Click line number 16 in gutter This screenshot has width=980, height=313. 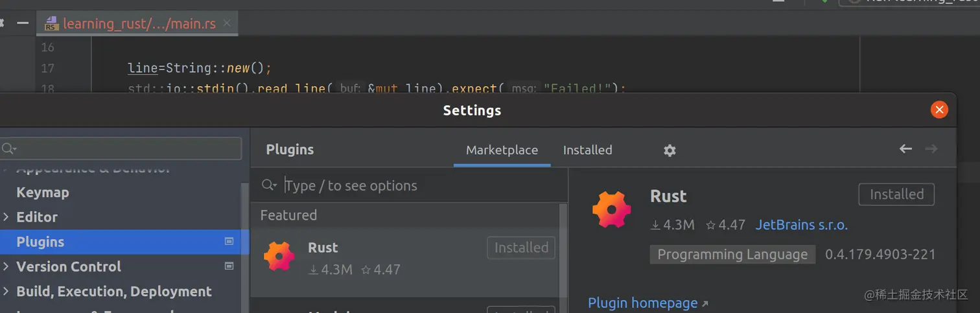pos(47,47)
